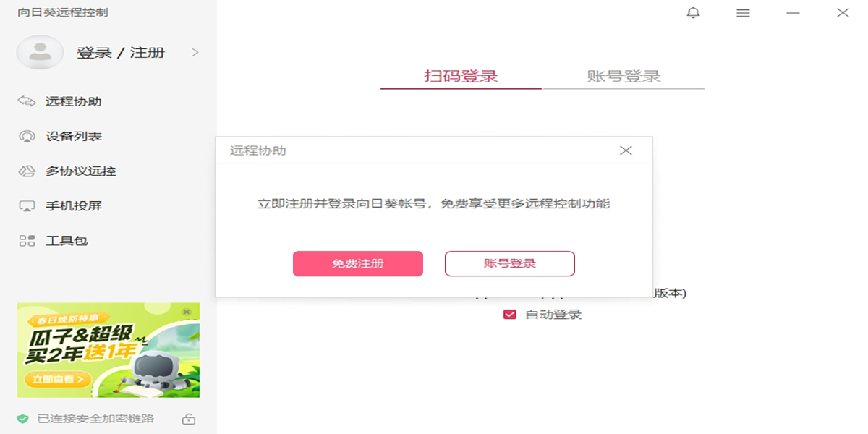Click the 账号登录 button in the dialog
The height and width of the screenshot is (434, 868).
pyautogui.click(x=509, y=263)
